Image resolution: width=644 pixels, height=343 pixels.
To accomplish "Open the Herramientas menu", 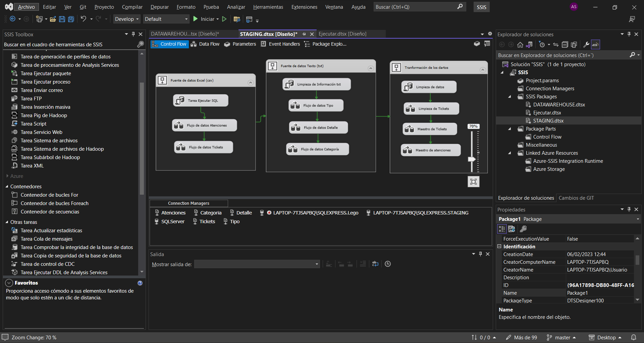I will click(268, 7).
